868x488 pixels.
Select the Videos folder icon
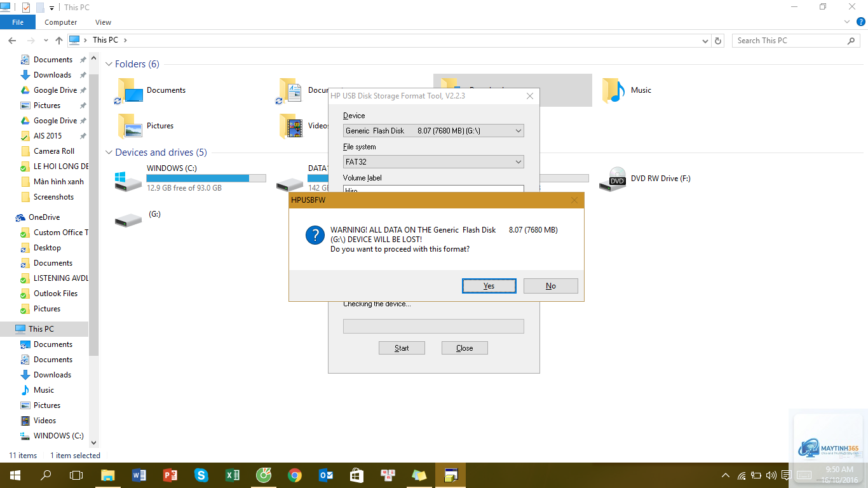coord(292,126)
